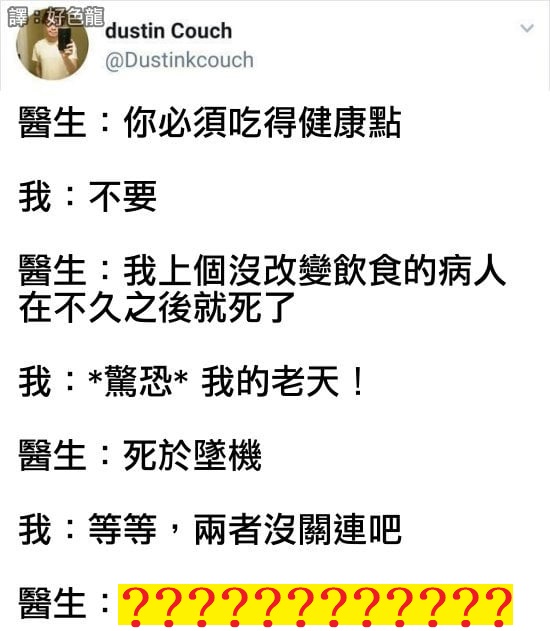This screenshot has height=631, width=550.
Task: Click the "我" label before "等等"
Action: tap(35, 529)
